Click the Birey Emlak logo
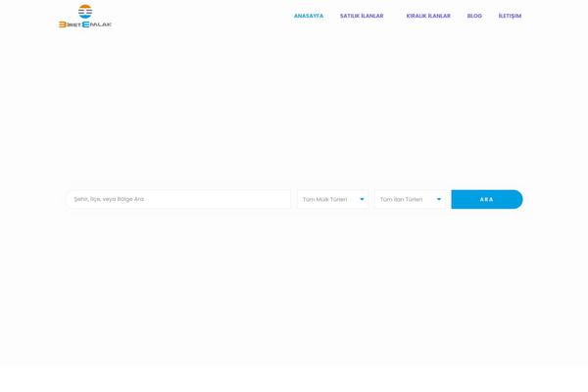 coord(85,16)
